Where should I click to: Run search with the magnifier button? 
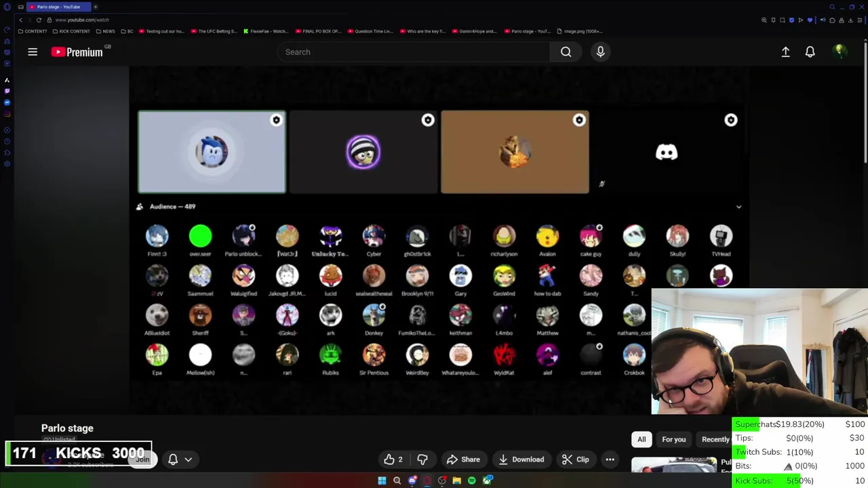pyautogui.click(x=566, y=52)
